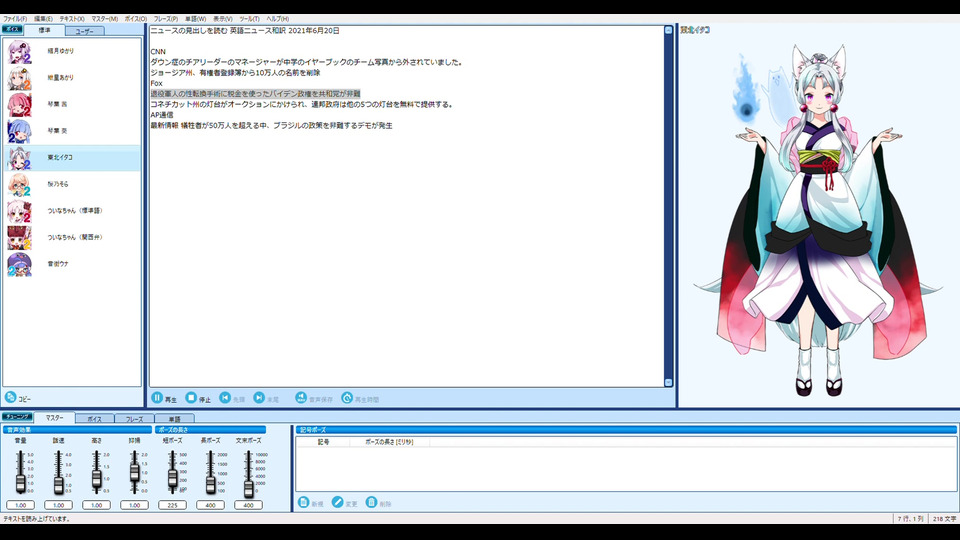Click the status bar 218 文字 count

(x=944, y=519)
